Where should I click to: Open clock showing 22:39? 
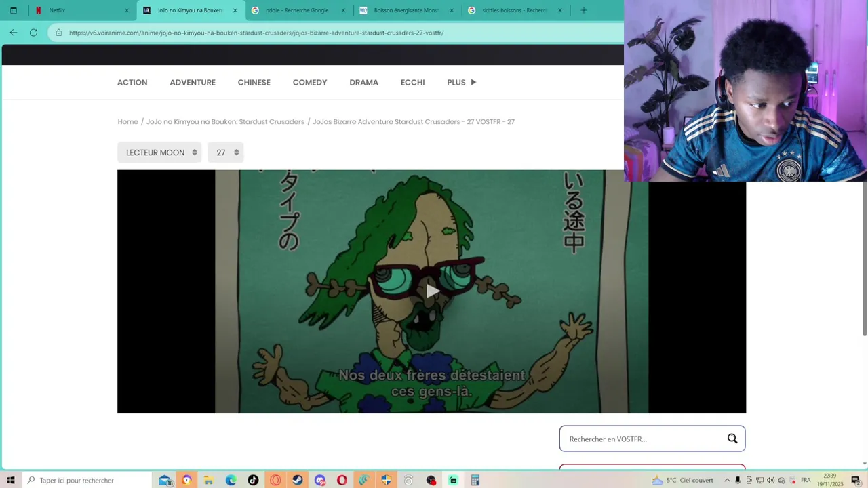pyautogui.click(x=829, y=480)
